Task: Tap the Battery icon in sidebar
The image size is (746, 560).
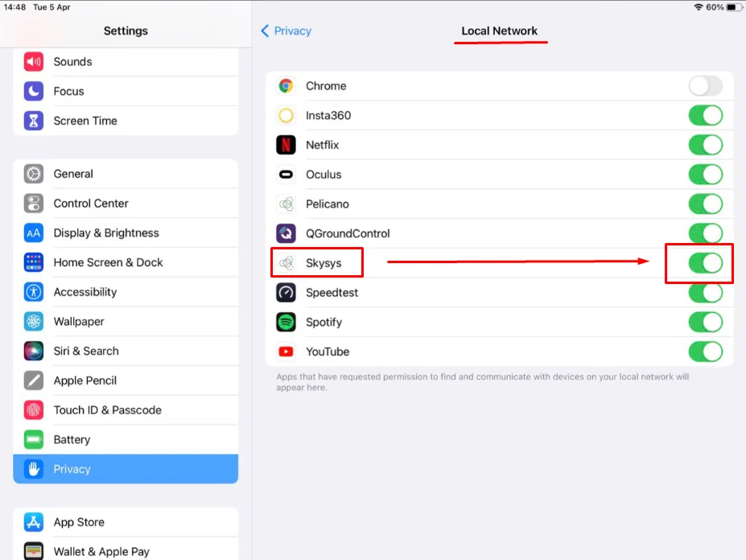Action: (x=33, y=439)
